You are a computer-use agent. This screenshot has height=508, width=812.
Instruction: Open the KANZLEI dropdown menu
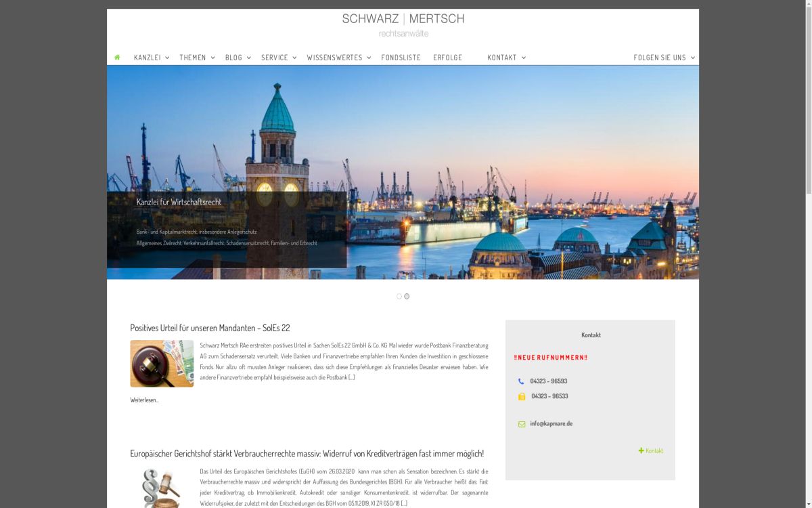(x=150, y=58)
